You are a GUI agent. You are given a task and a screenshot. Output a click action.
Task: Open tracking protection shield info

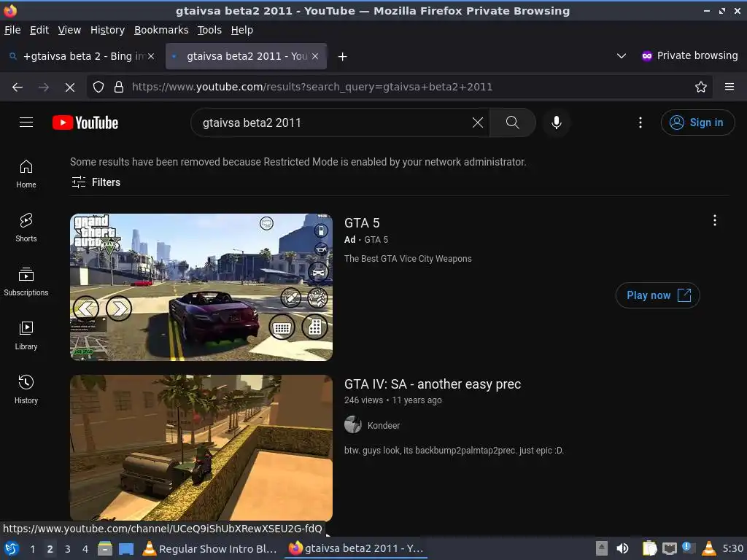pos(98,87)
